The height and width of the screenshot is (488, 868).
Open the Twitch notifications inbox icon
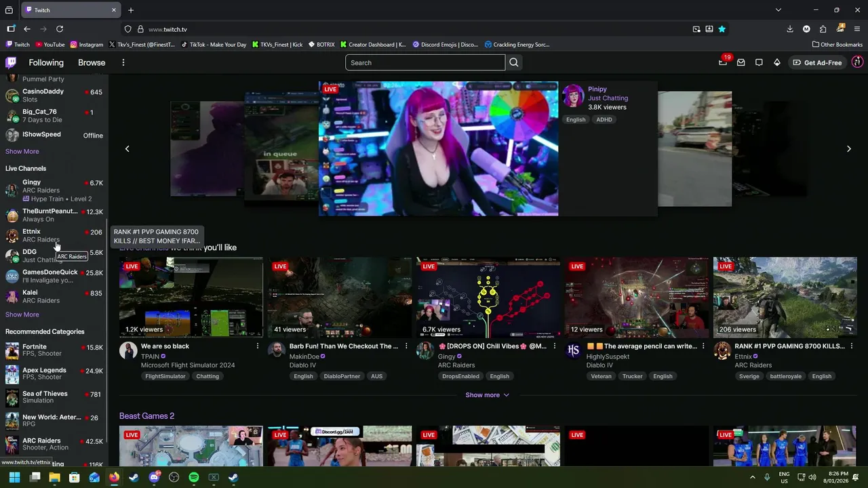[741, 62]
